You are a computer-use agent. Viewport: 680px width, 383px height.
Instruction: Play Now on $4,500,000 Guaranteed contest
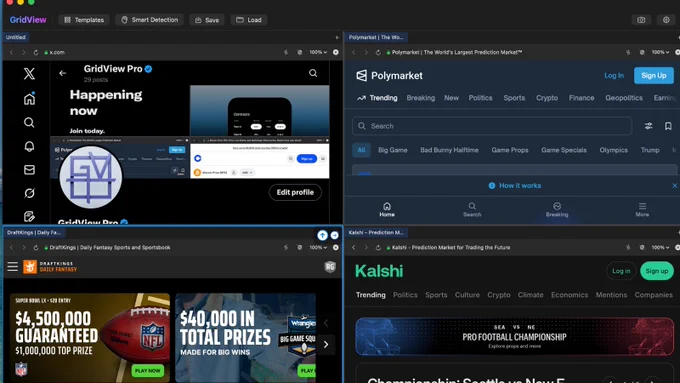point(147,371)
